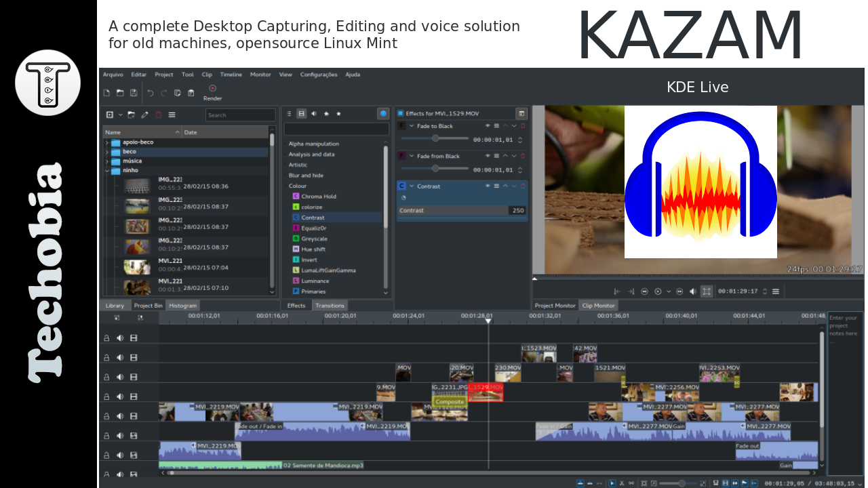The height and width of the screenshot is (488, 868).
Task: Click the monitor volume speaker icon
Action: pos(692,291)
